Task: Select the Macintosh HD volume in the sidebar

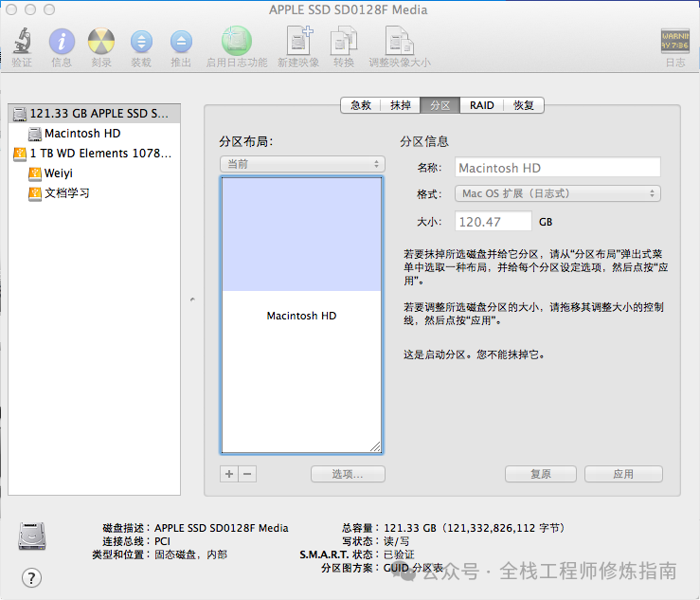Action: (x=94, y=133)
